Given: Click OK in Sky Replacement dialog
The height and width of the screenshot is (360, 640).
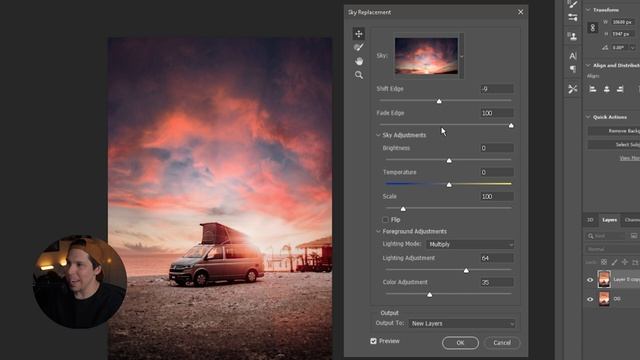Looking at the screenshot, I should point(460,343).
